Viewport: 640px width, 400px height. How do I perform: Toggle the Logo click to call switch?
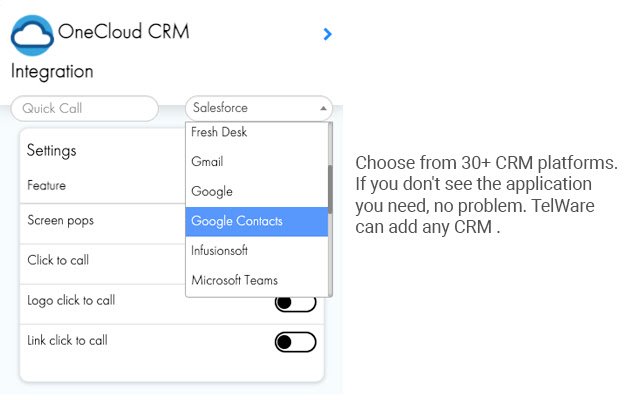[x=295, y=303]
